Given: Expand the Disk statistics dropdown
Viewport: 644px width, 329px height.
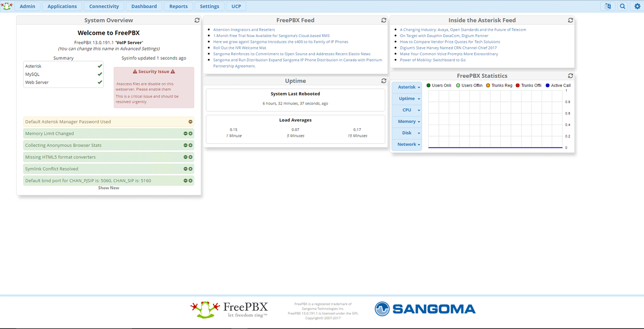Looking at the screenshot, I should tap(407, 133).
